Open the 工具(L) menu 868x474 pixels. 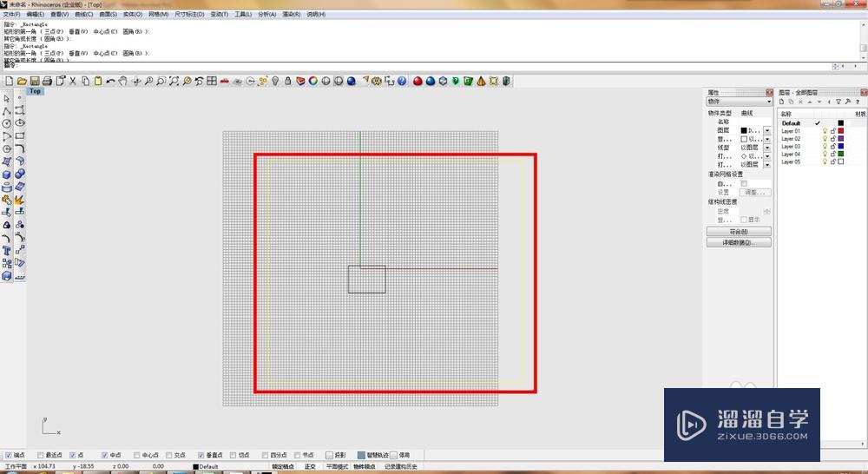coord(243,15)
